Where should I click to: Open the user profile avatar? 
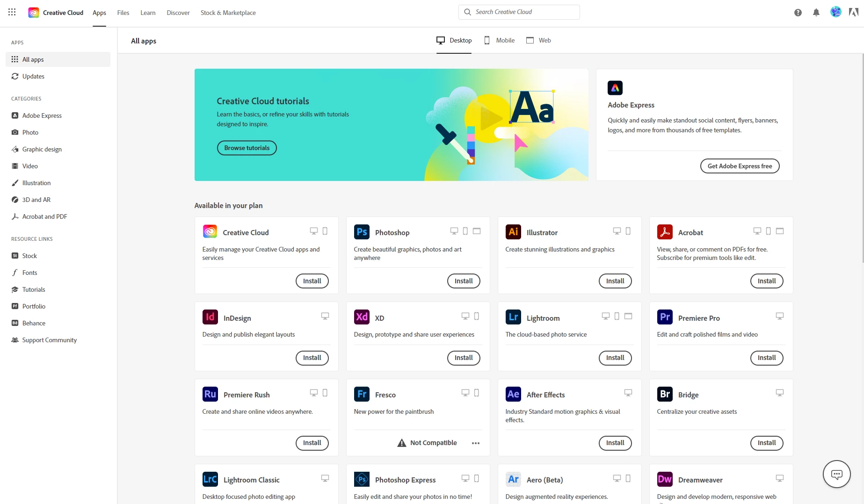coord(836,12)
